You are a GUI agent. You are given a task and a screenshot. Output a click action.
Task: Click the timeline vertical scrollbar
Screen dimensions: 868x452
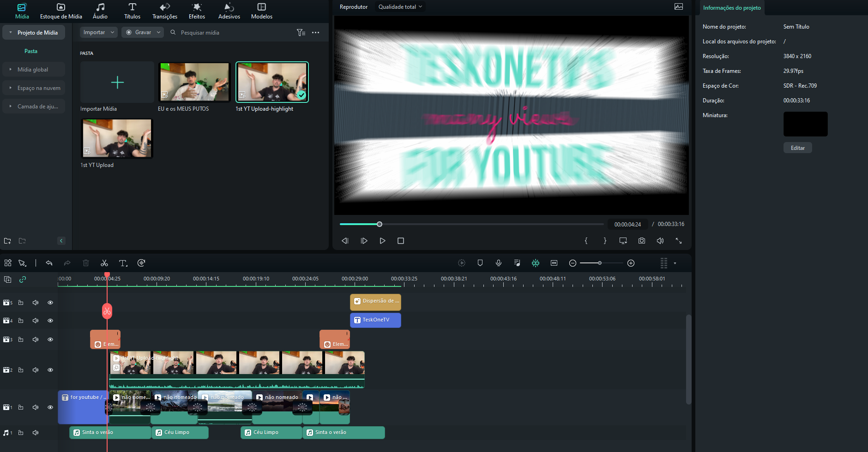click(688, 359)
